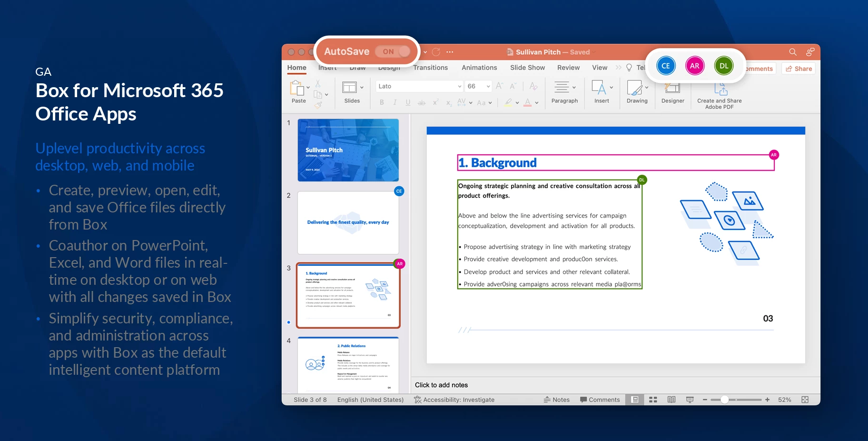Switch to the View tab

(600, 68)
